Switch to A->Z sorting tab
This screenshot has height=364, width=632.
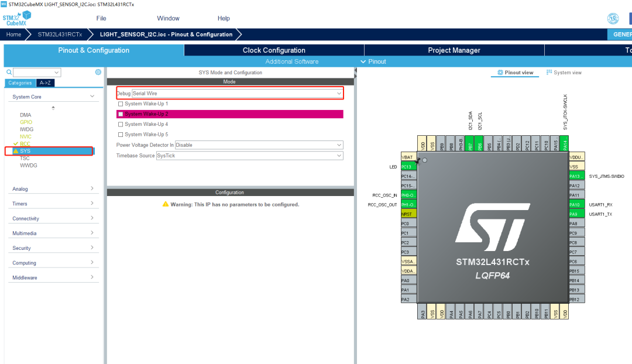45,83
